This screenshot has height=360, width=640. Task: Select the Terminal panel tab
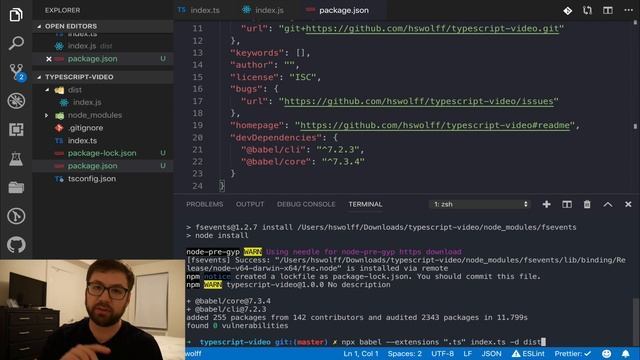pyautogui.click(x=365, y=204)
